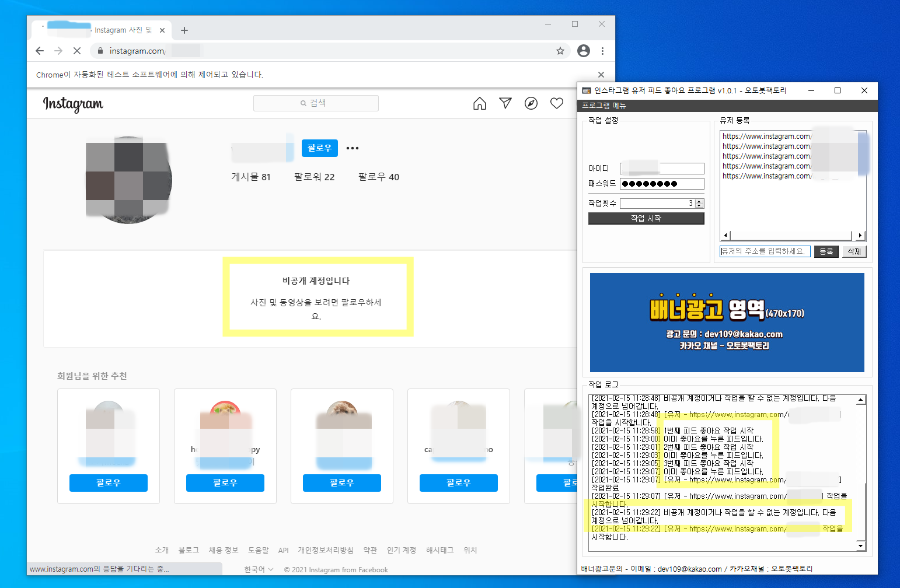
Task: Click the Instagram search field
Action: (316, 103)
